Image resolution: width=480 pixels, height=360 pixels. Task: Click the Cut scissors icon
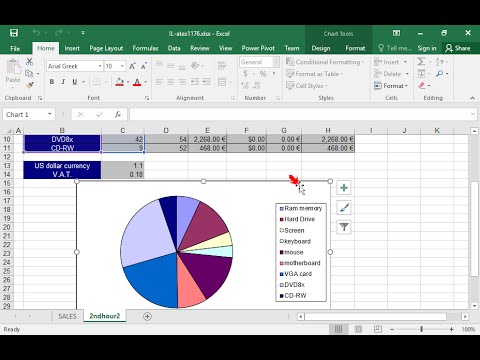click(30, 61)
